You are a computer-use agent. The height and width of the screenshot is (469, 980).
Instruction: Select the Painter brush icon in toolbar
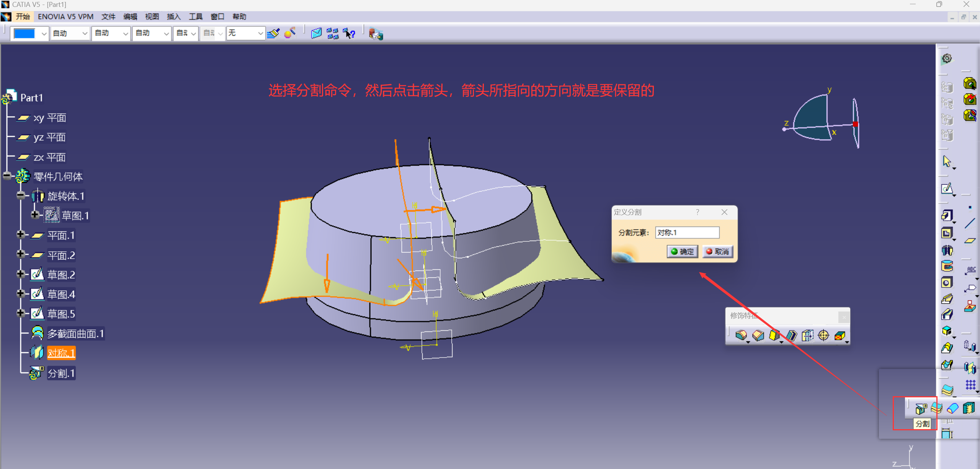(x=273, y=34)
